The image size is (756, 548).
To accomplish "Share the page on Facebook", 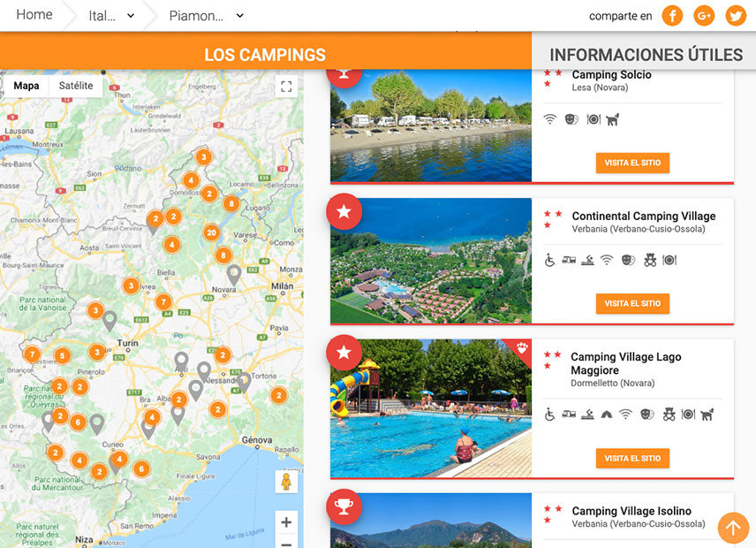I will click(672, 16).
